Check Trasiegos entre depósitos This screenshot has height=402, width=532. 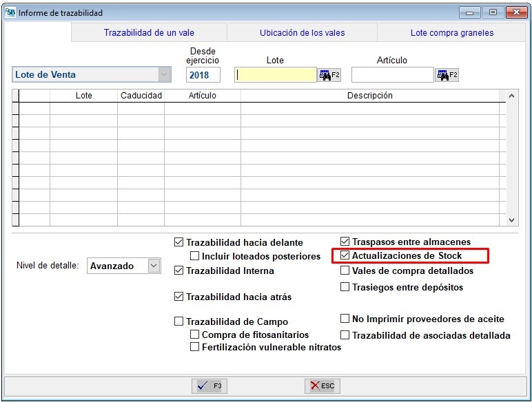[x=345, y=287]
